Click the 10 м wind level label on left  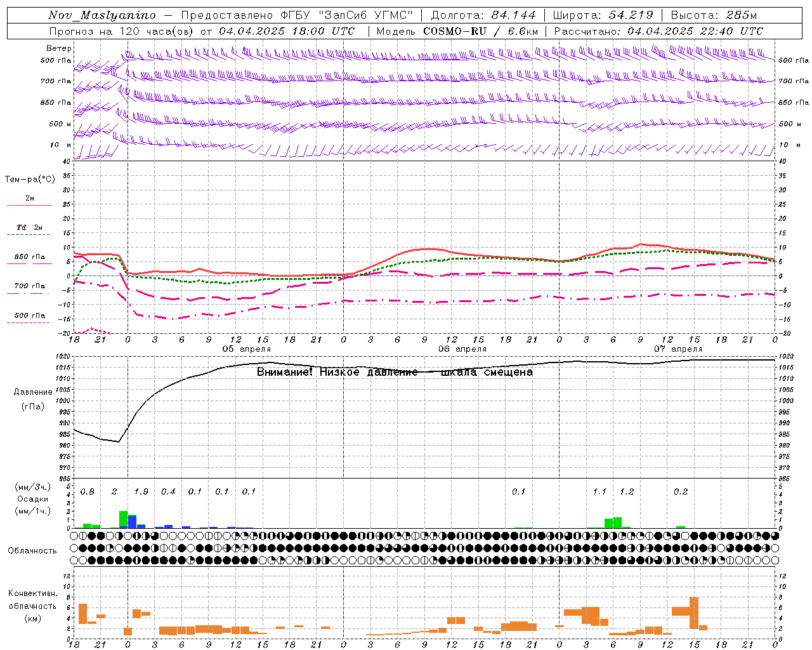[61, 145]
